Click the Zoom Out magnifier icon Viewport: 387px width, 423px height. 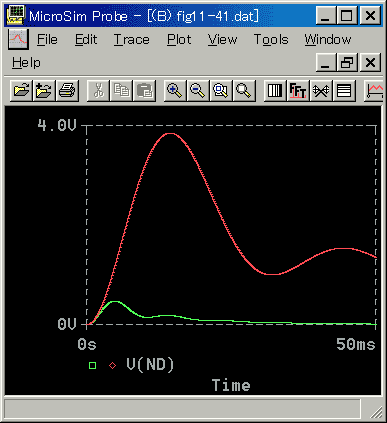pyautogui.click(x=198, y=90)
